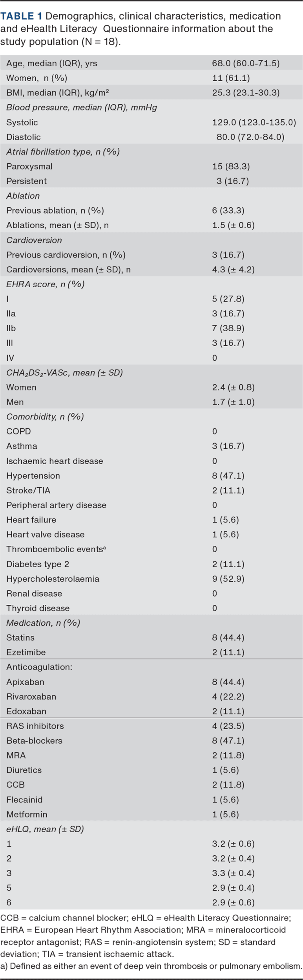Click the eHLQ mean section heading

coord(45,829)
